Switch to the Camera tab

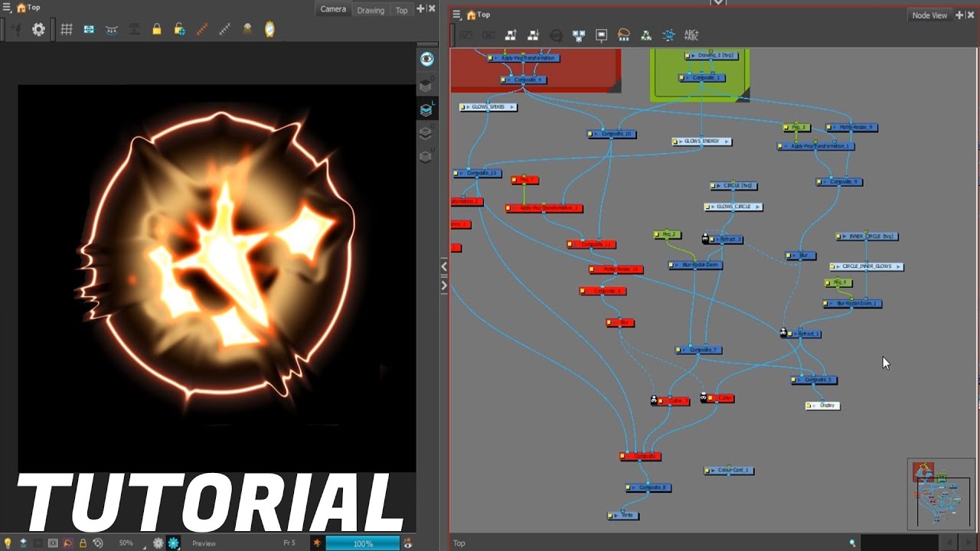pyautogui.click(x=333, y=9)
